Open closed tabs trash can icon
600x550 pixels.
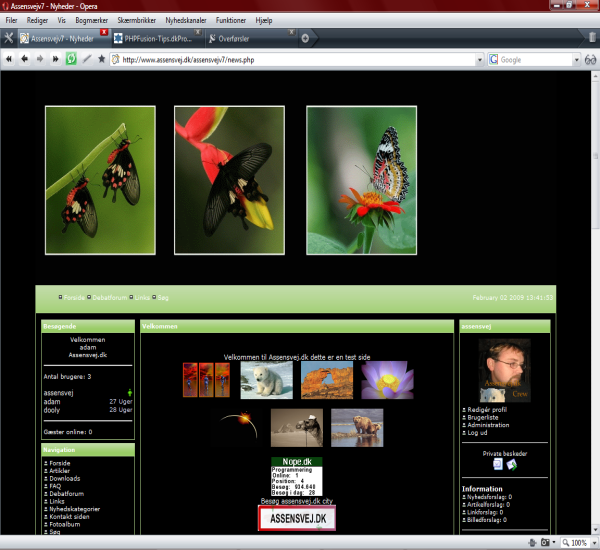pyautogui.click(x=592, y=38)
